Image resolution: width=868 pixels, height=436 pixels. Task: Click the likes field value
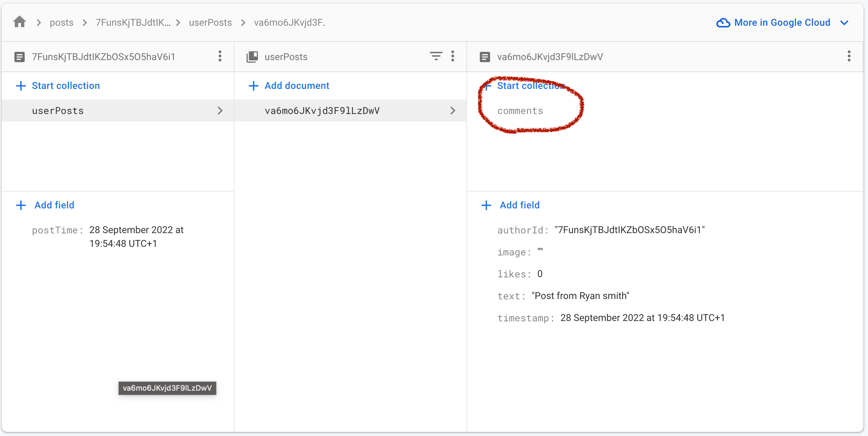pyautogui.click(x=540, y=274)
